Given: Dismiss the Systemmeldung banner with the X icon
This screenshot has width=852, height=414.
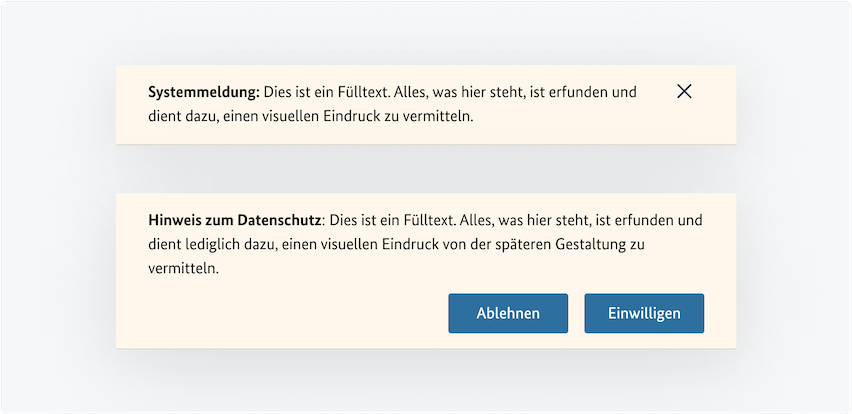Looking at the screenshot, I should (x=684, y=91).
